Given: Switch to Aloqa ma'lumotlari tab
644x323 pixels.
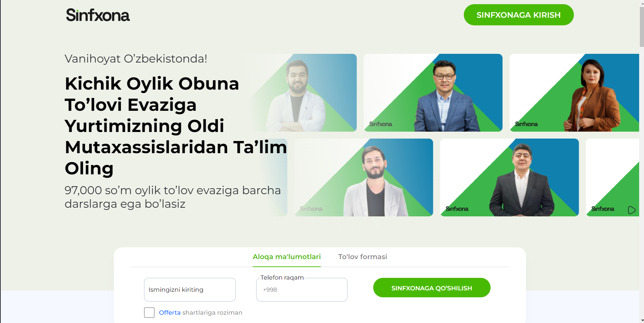Looking at the screenshot, I should tap(286, 257).
